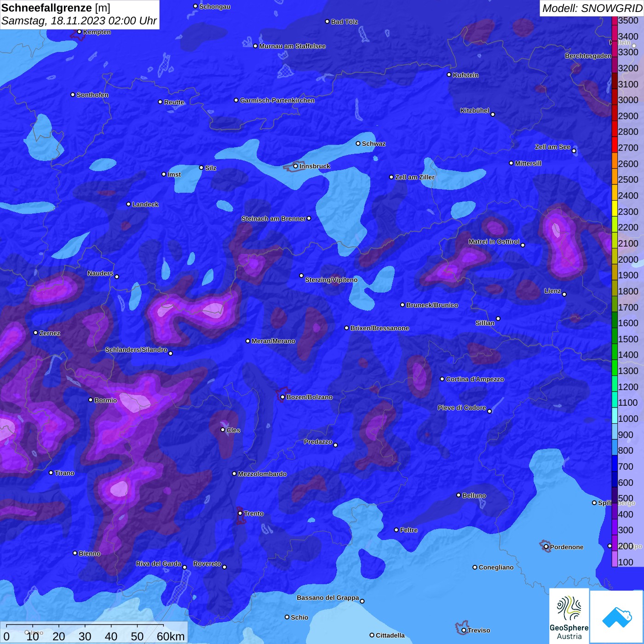Click the Lienz location dot
644x644 pixels.
click(x=564, y=294)
